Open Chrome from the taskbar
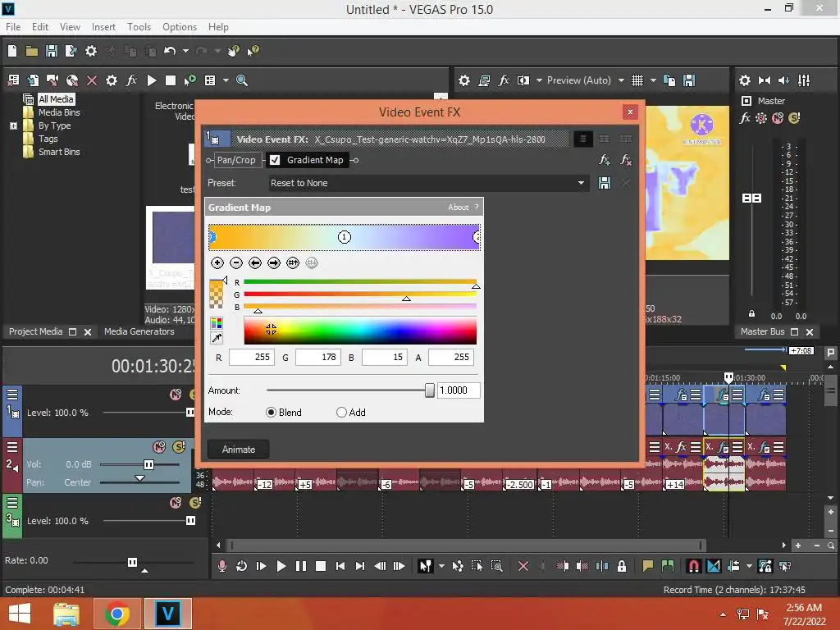The image size is (840, 630). pos(116,614)
